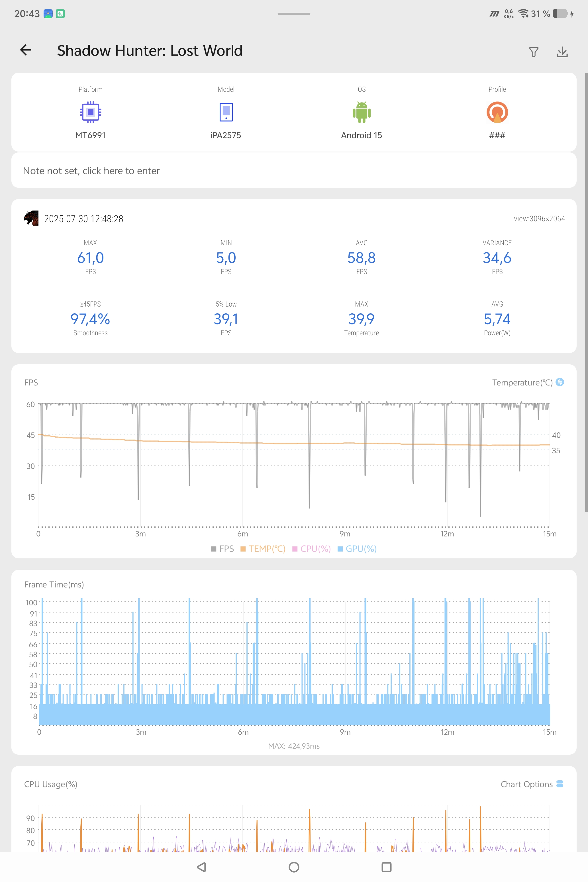This screenshot has width=588, height=882.
Task: Tap the orange Profile icon
Action: pos(497,112)
